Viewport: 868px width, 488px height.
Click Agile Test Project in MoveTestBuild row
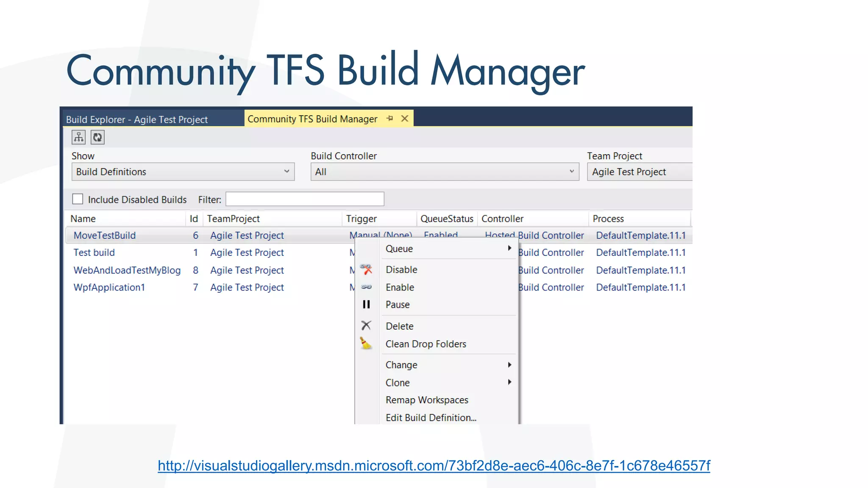(x=247, y=235)
